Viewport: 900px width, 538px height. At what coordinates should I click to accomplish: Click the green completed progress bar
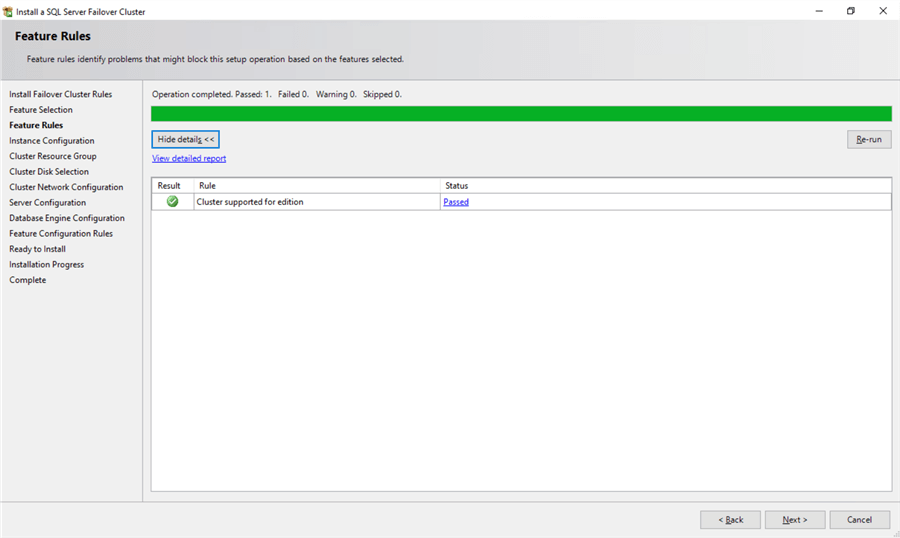pyautogui.click(x=521, y=114)
